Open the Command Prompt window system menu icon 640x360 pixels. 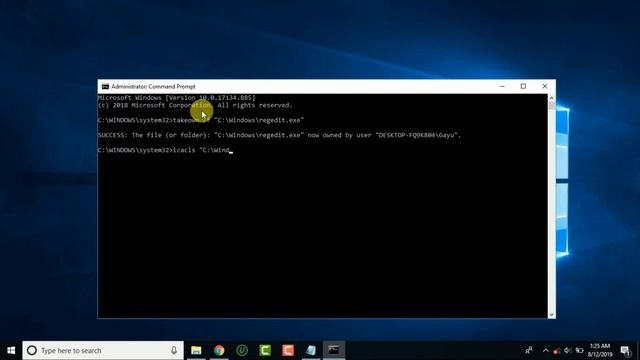click(105, 87)
